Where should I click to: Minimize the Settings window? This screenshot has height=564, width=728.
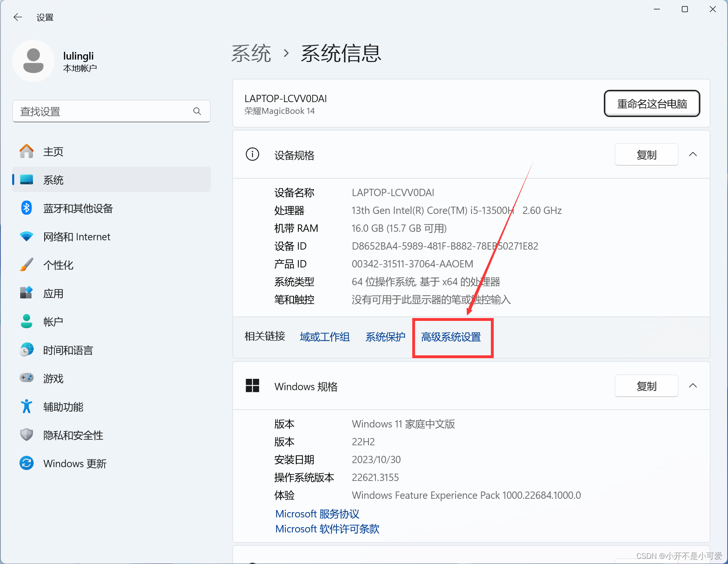657,9
